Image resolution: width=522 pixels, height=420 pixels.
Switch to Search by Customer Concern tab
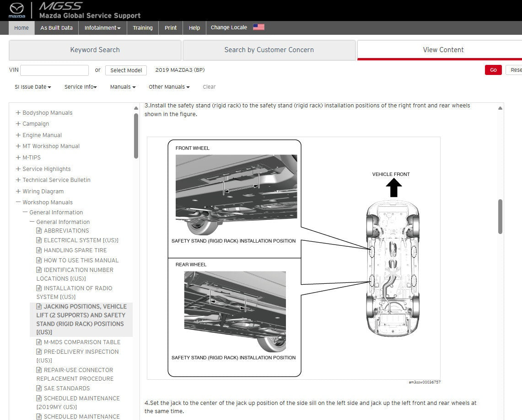pyautogui.click(x=269, y=50)
